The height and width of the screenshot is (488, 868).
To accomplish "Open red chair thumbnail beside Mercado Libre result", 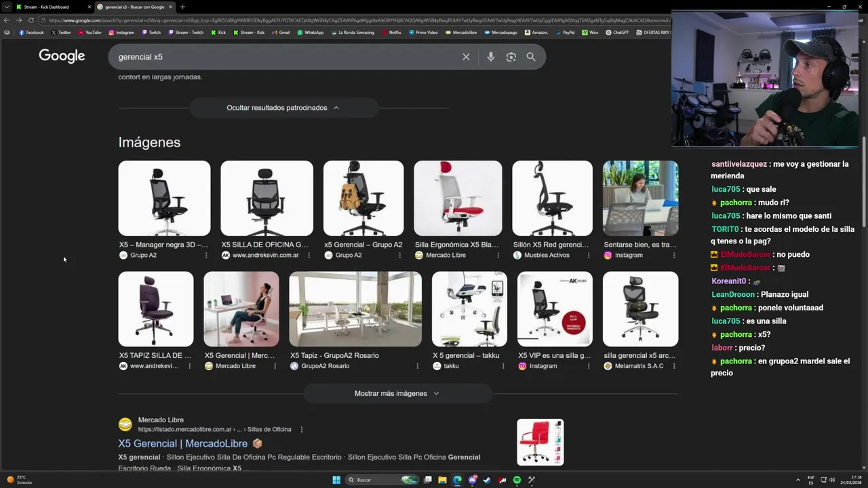I will 540,442.
